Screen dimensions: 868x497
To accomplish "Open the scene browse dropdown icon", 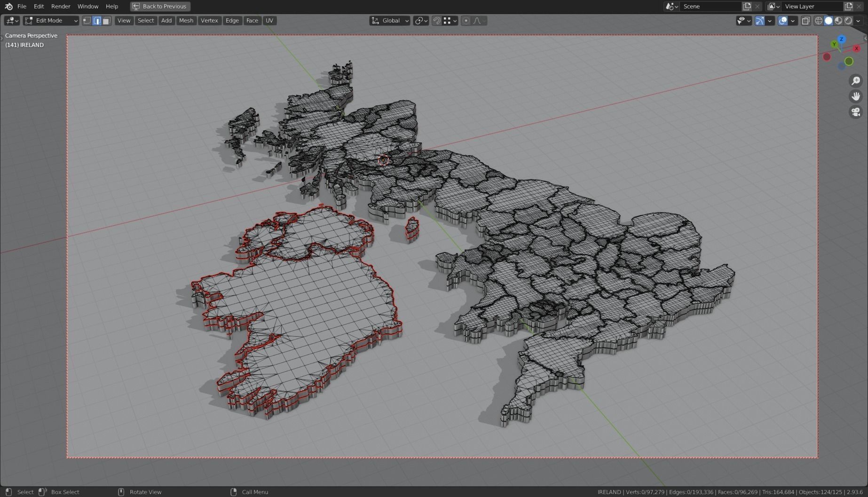I will click(x=671, y=6).
